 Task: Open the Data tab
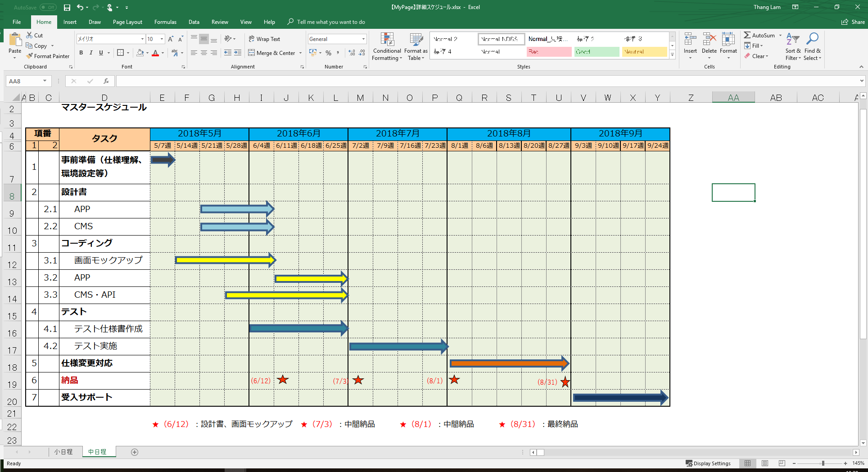coord(194,22)
